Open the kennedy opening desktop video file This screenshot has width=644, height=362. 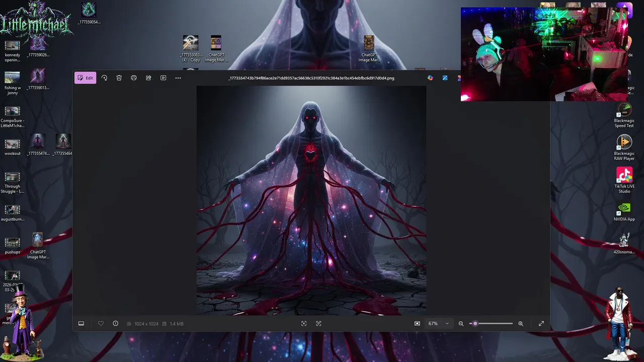pos(12,50)
